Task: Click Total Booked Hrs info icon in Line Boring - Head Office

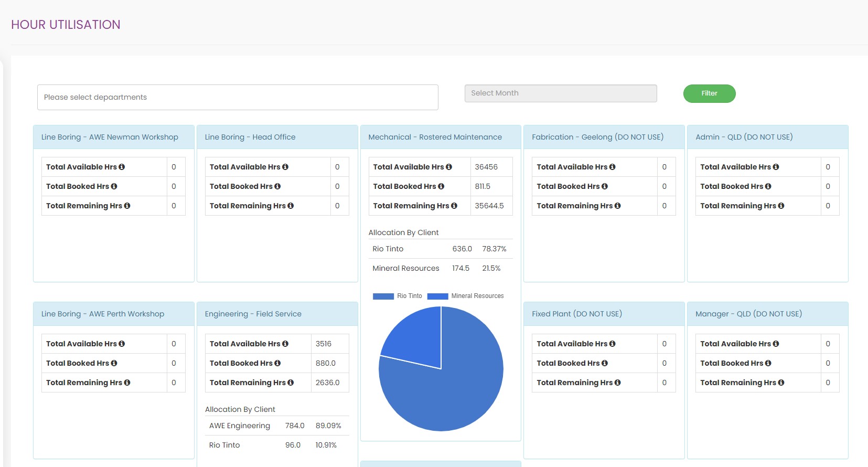Action: pos(277,186)
